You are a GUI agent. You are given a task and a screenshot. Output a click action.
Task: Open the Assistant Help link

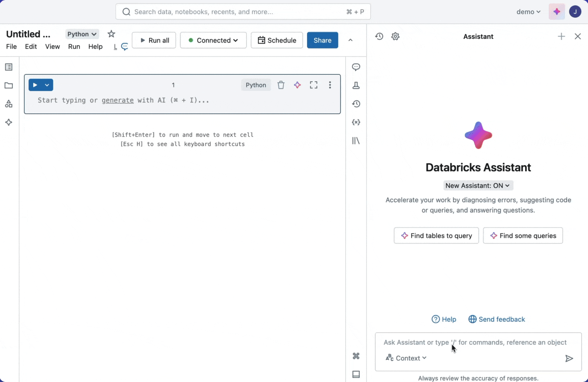(444, 319)
